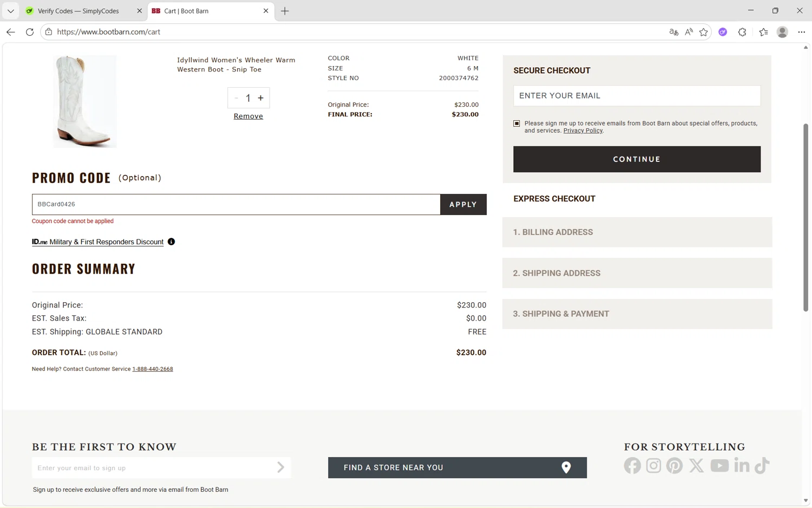Open Boot Barn Pinterest page

coord(675,466)
